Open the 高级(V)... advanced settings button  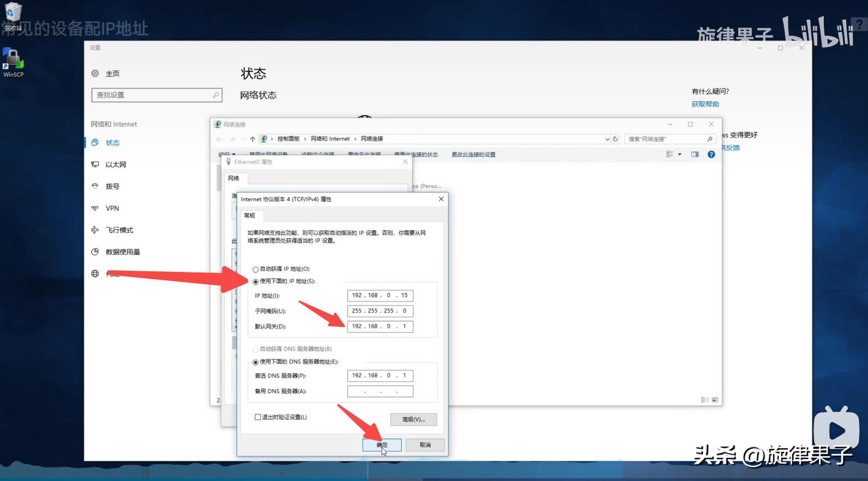pos(413,419)
